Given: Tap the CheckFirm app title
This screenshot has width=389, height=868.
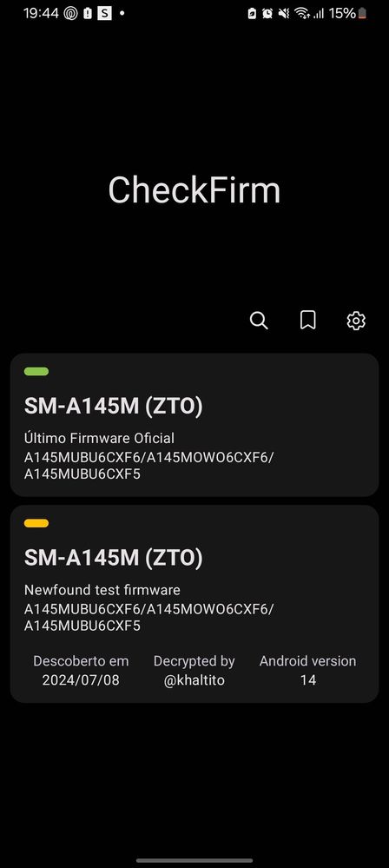Looking at the screenshot, I should (194, 190).
